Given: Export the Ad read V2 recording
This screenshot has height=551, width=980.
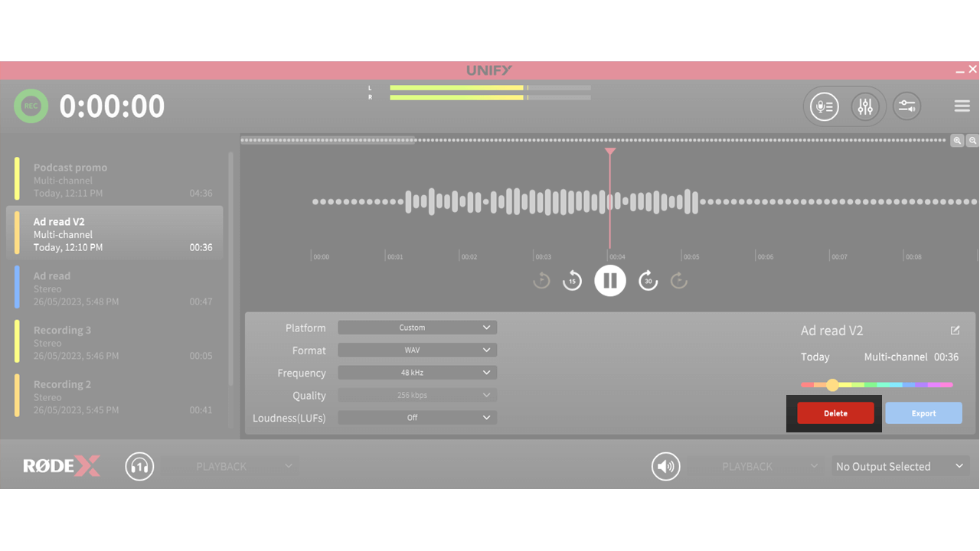Looking at the screenshot, I should point(923,412).
